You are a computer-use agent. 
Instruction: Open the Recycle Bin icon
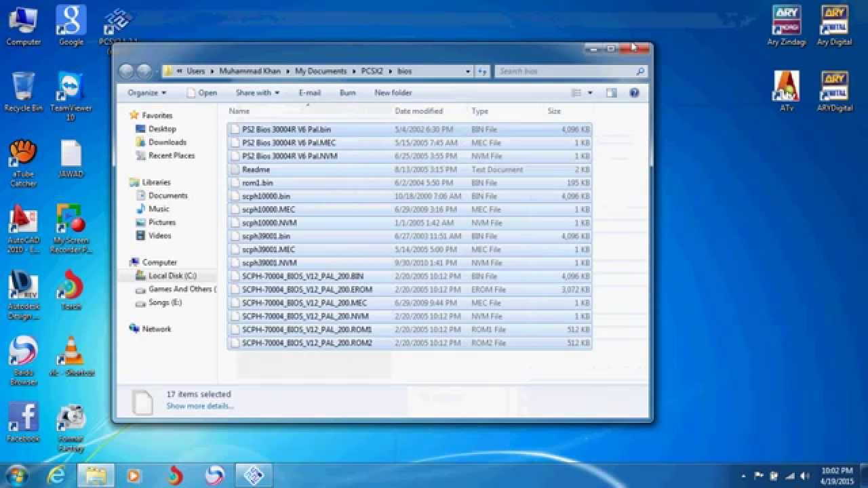23,91
